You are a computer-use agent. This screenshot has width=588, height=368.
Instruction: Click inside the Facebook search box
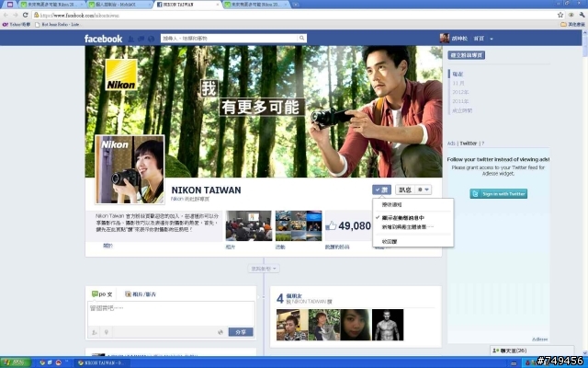tap(229, 39)
